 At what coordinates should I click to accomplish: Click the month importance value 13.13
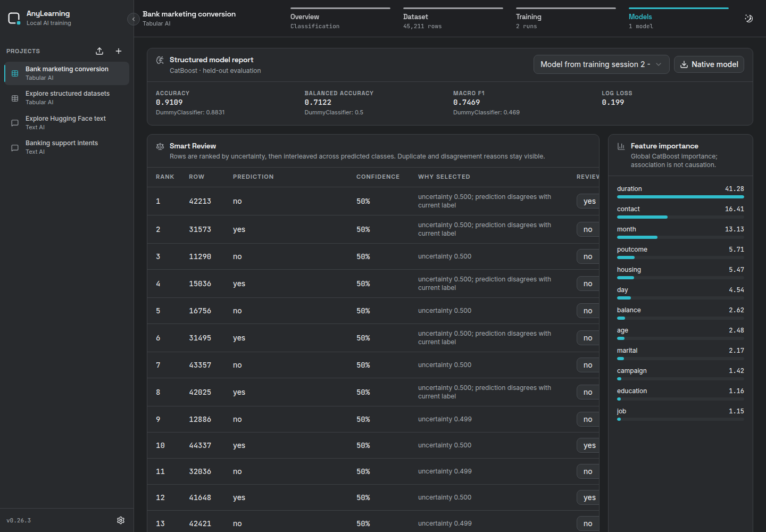735,229
